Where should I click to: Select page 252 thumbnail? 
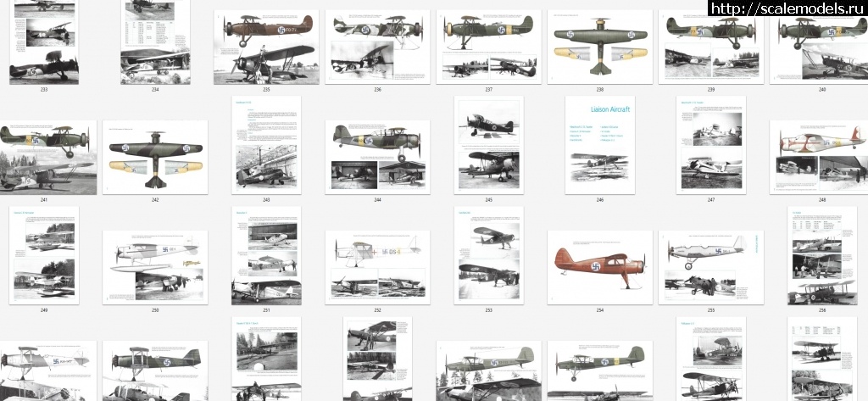click(x=377, y=267)
